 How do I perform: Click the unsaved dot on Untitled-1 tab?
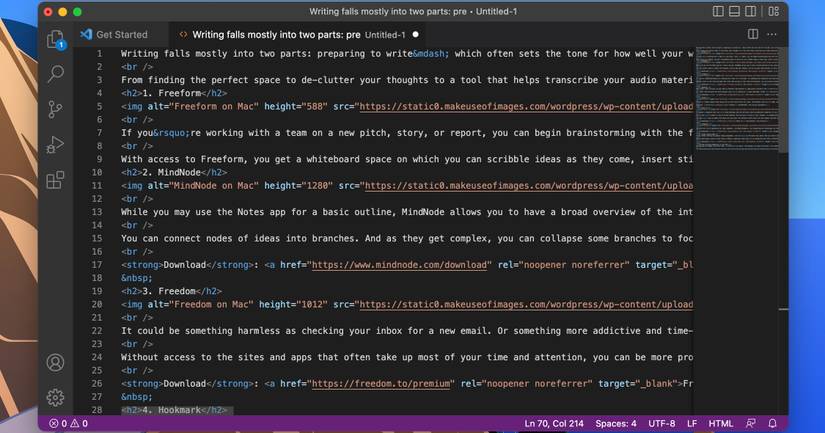coord(416,34)
